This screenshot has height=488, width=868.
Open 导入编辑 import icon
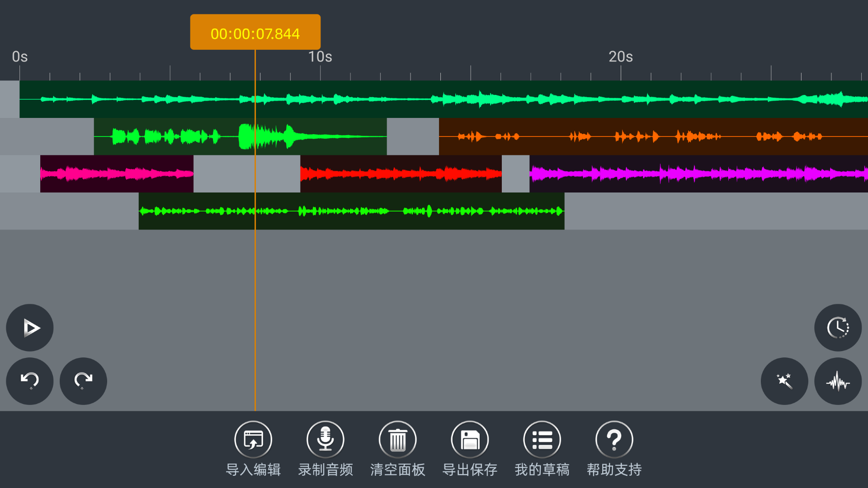pyautogui.click(x=253, y=440)
